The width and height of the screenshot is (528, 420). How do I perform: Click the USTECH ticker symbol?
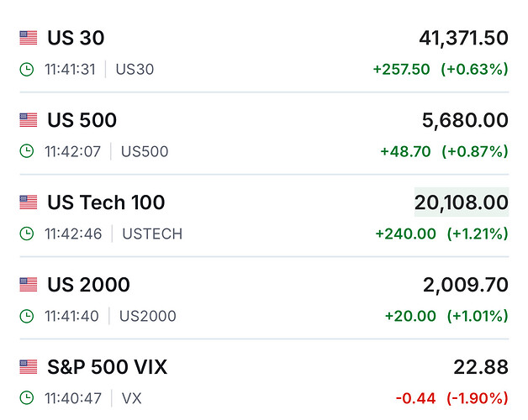(x=152, y=234)
